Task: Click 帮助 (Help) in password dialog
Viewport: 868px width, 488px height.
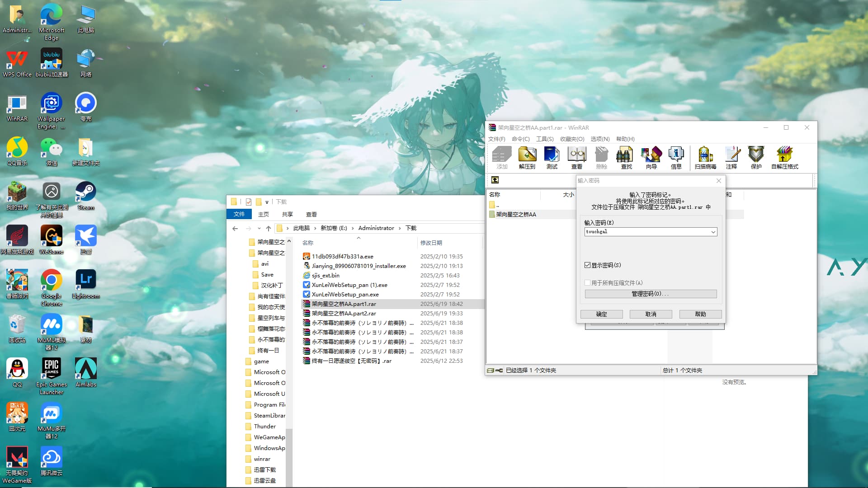Action: coord(700,314)
